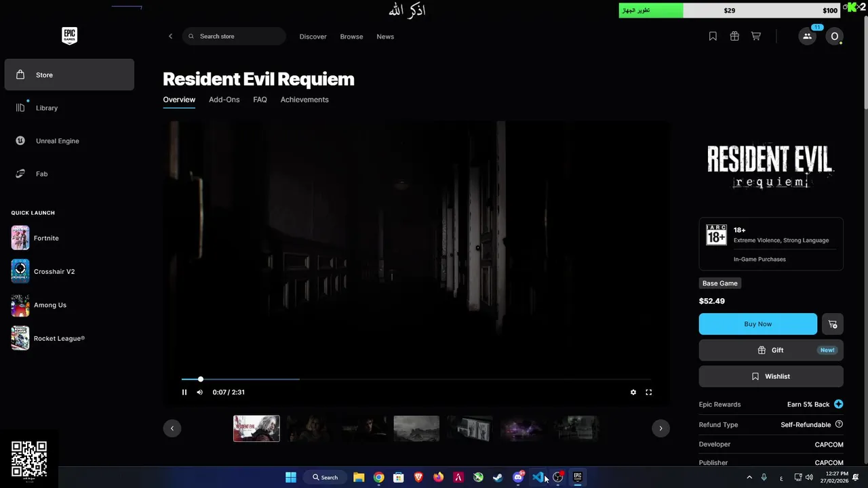This screenshot has width=868, height=488.
Task: Select the first Resident Evil trailer thumbnail
Action: [x=256, y=428]
